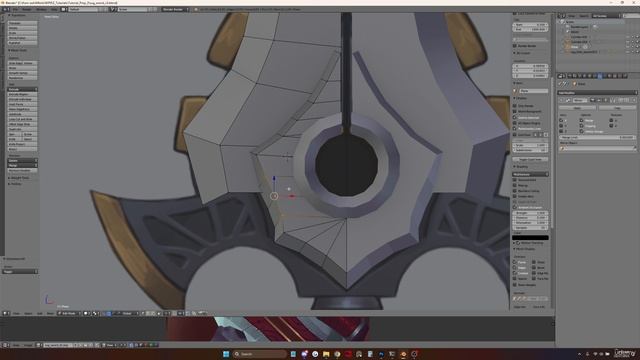Enable Backface Culling checkbox

coord(515,191)
